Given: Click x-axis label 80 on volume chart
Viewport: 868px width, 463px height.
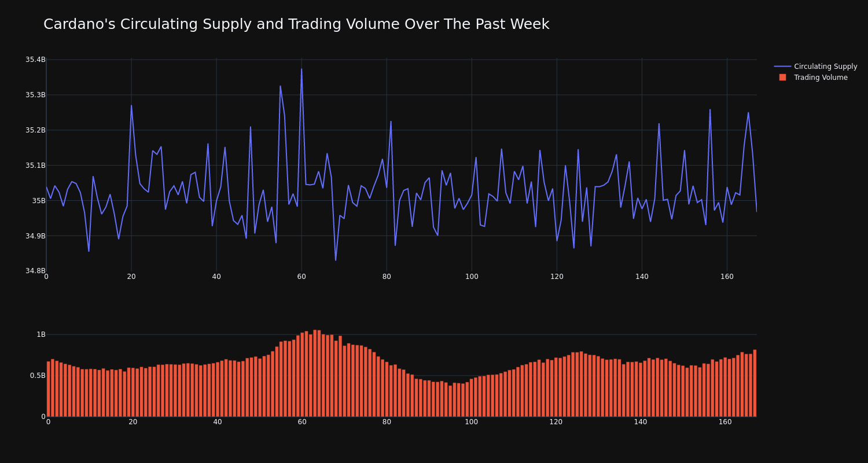Looking at the screenshot, I should coord(387,422).
